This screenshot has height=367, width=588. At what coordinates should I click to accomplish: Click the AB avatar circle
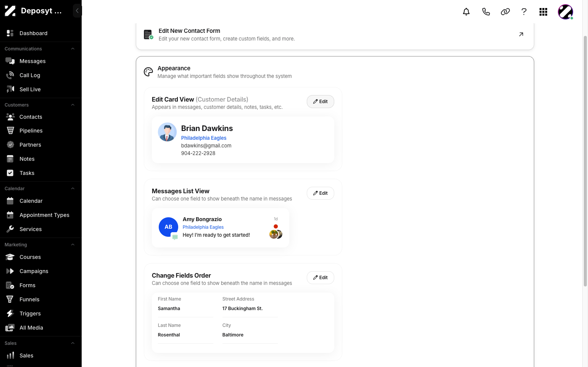point(168,227)
